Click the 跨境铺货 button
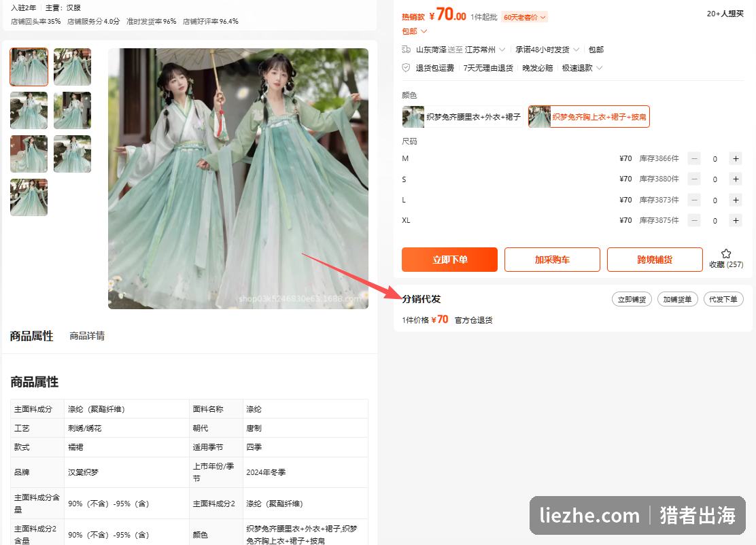Screen dimensions: 756x545 pyautogui.click(x=655, y=260)
